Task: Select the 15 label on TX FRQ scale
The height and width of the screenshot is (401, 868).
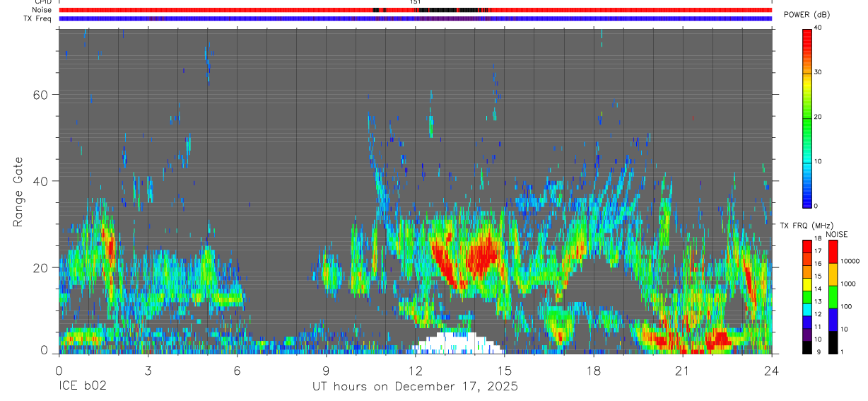Action: click(x=819, y=276)
